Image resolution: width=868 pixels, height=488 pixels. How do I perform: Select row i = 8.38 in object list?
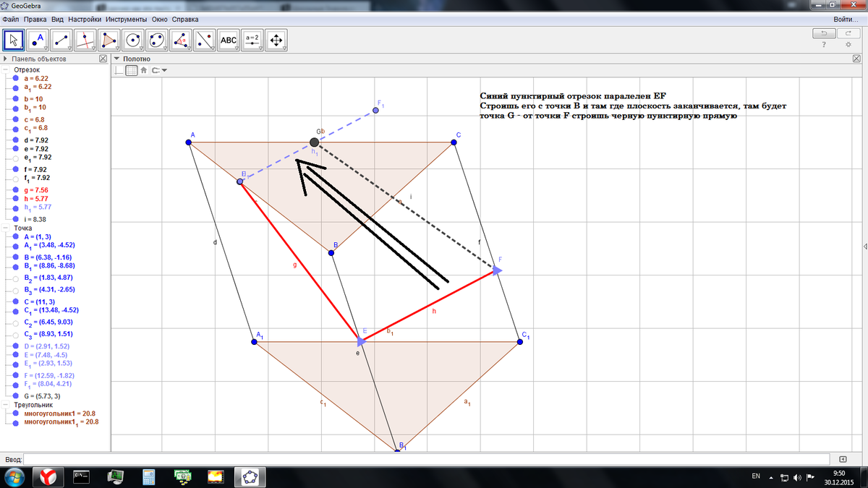35,218
